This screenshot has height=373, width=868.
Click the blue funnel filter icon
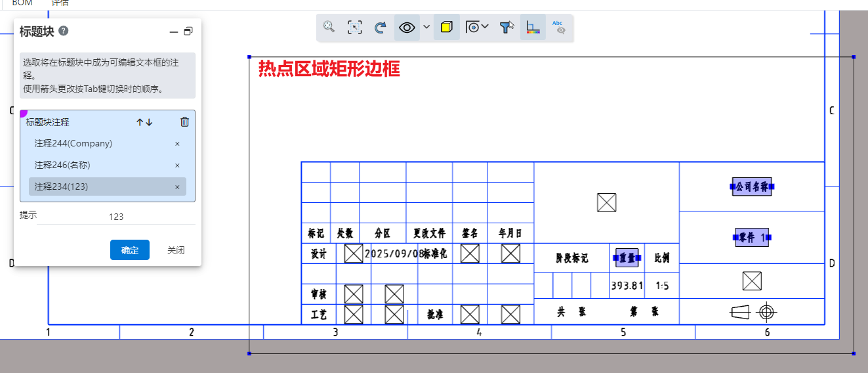click(x=506, y=28)
